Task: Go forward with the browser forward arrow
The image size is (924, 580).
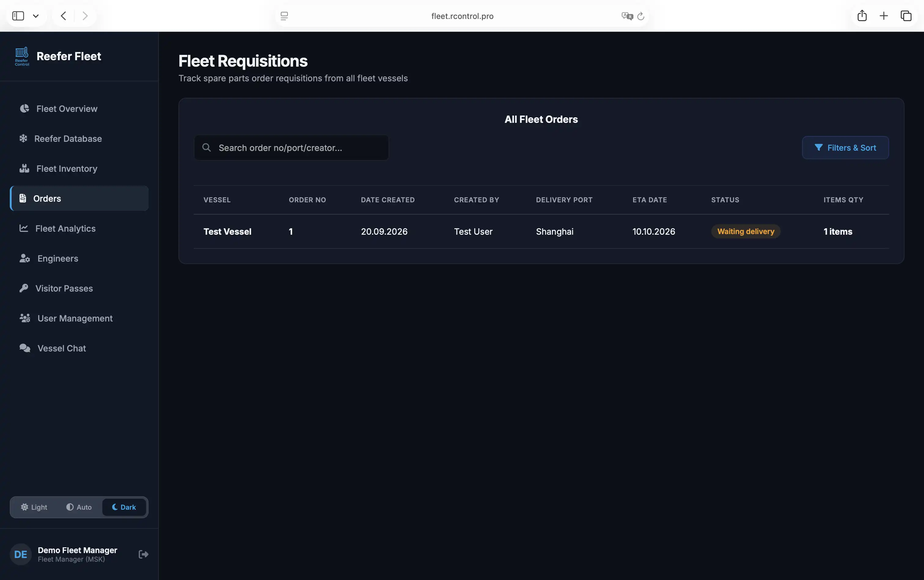Action: point(85,16)
